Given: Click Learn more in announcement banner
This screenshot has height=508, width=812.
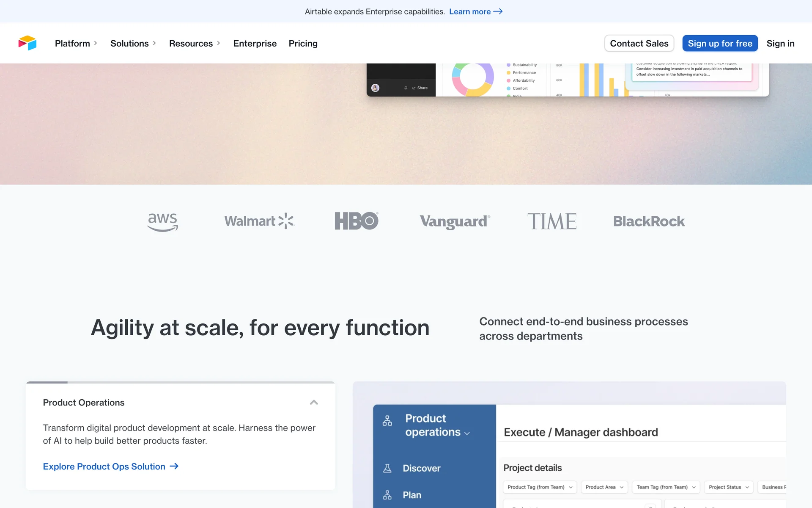Looking at the screenshot, I should [x=475, y=11].
